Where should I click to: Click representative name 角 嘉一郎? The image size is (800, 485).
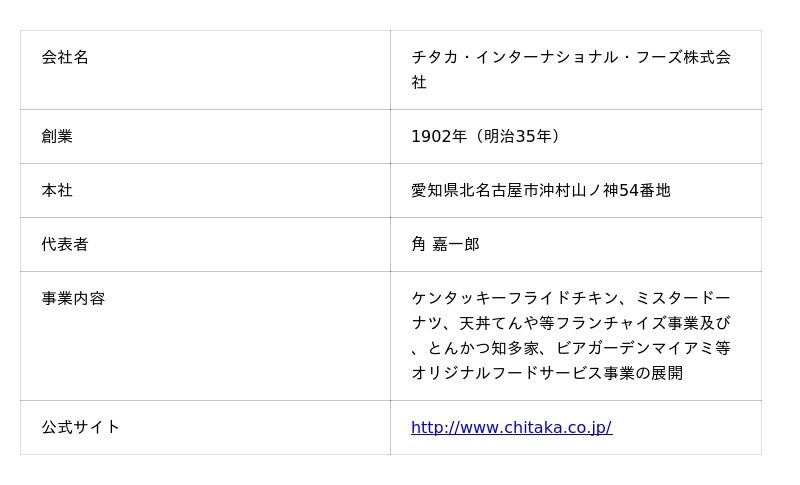[446, 245]
